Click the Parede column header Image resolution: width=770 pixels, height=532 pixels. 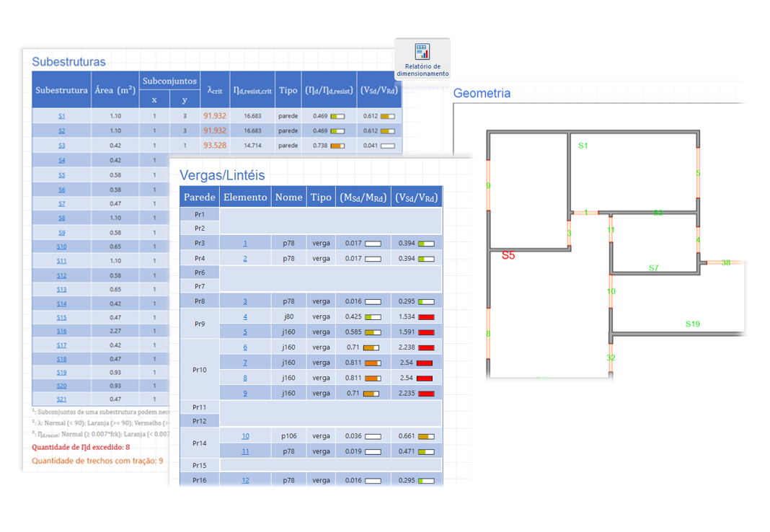[199, 198]
